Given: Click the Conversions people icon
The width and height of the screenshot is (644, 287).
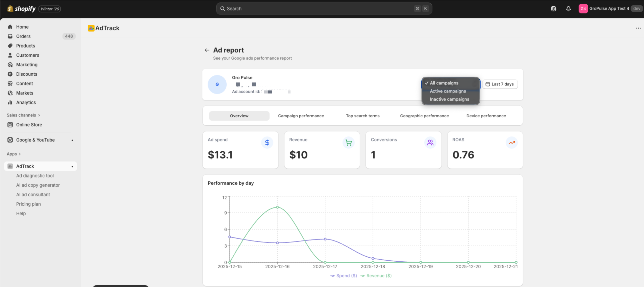Looking at the screenshot, I should pyautogui.click(x=430, y=142).
